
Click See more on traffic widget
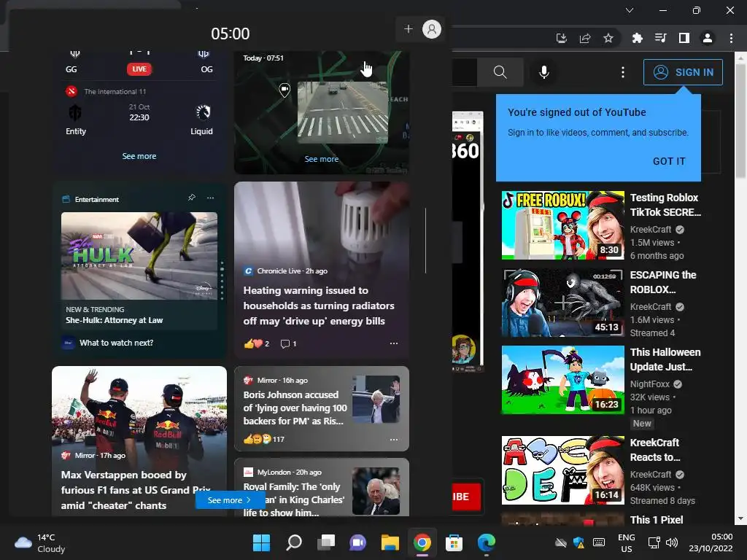pyautogui.click(x=322, y=159)
